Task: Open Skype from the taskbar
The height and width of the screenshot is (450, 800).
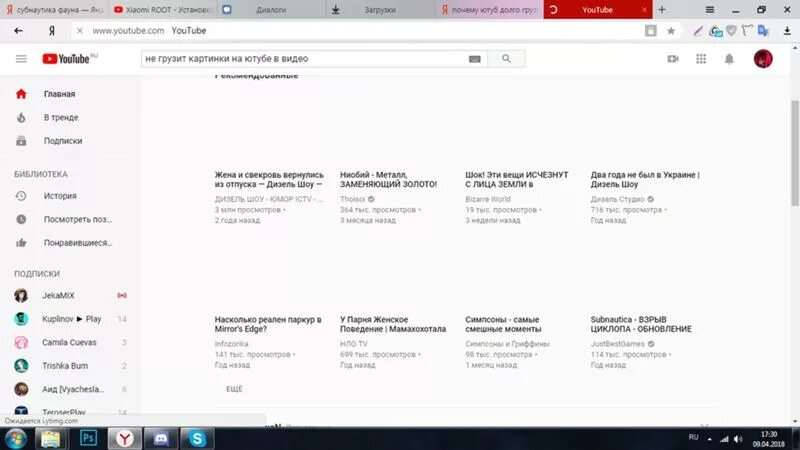Action: click(x=197, y=438)
